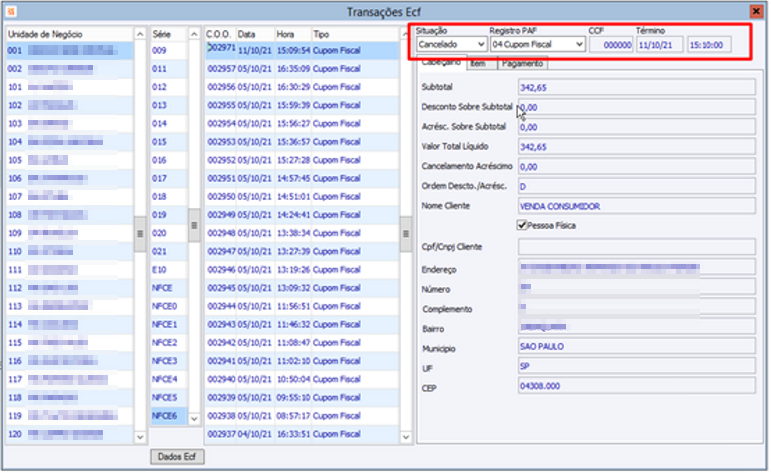Select série NFCE3
The height and width of the screenshot is (473, 771).
pos(169,361)
